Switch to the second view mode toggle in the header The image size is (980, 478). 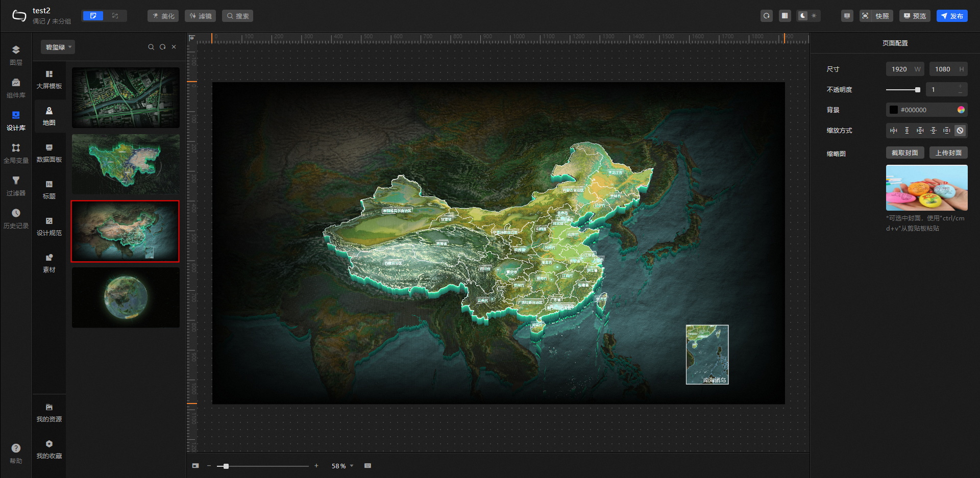(115, 16)
